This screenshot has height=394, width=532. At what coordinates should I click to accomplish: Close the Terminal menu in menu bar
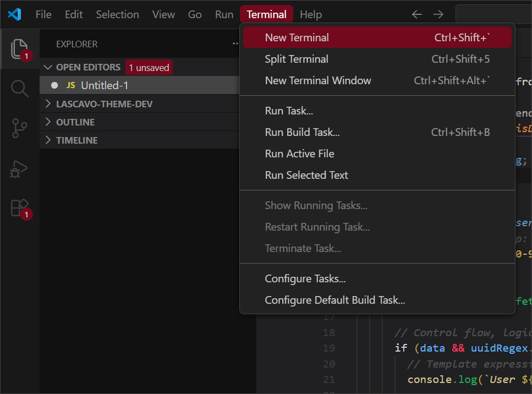(x=266, y=14)
